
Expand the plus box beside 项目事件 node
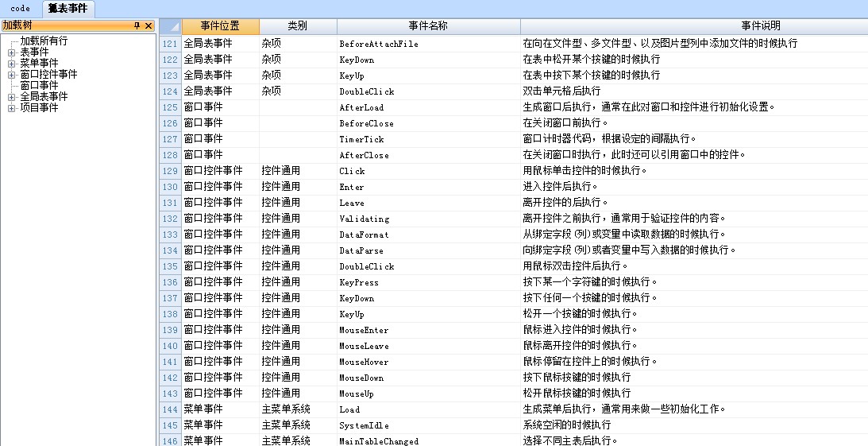[11, 107]
